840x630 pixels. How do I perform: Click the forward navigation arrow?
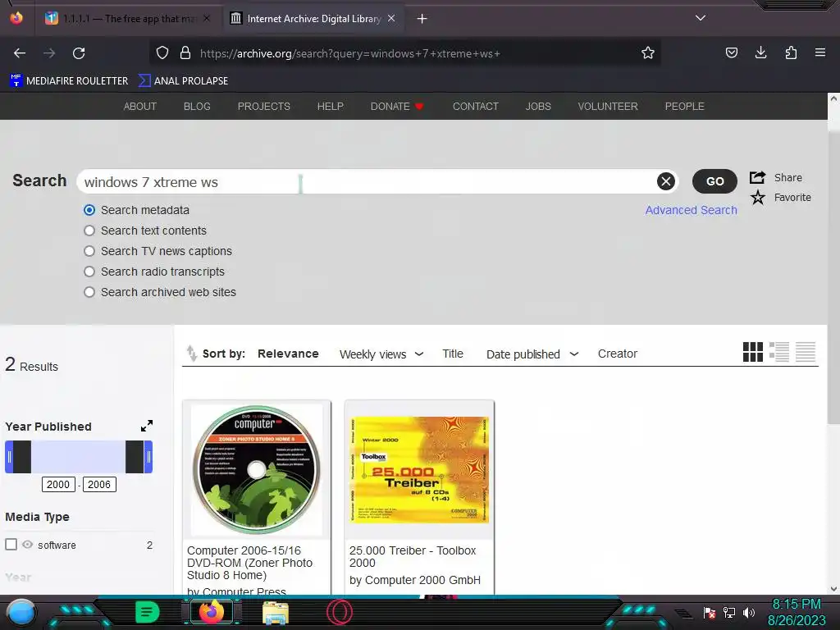click(x=49, y=53)
